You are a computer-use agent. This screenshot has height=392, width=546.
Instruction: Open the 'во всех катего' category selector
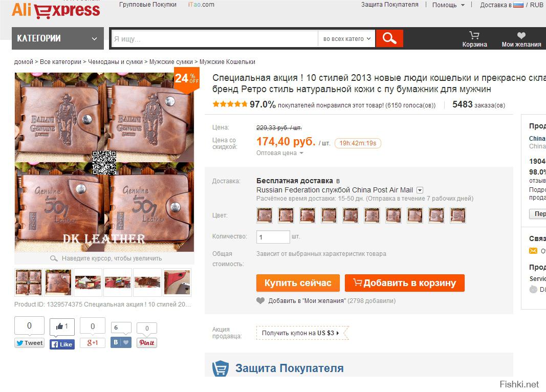(x=346, y=39)
